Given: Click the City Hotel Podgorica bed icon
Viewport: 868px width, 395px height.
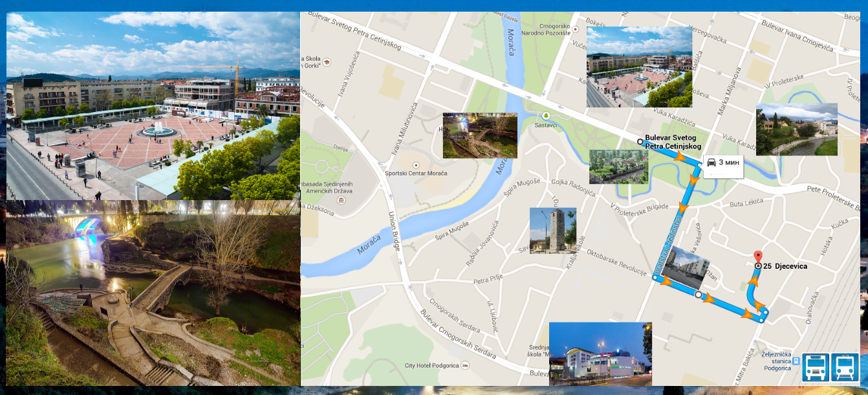Looking at the screenshot, I should click(465, 365).
